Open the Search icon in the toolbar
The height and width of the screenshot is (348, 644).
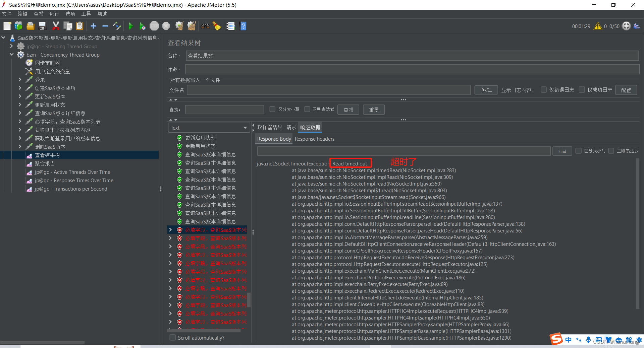tap(205, 26)
